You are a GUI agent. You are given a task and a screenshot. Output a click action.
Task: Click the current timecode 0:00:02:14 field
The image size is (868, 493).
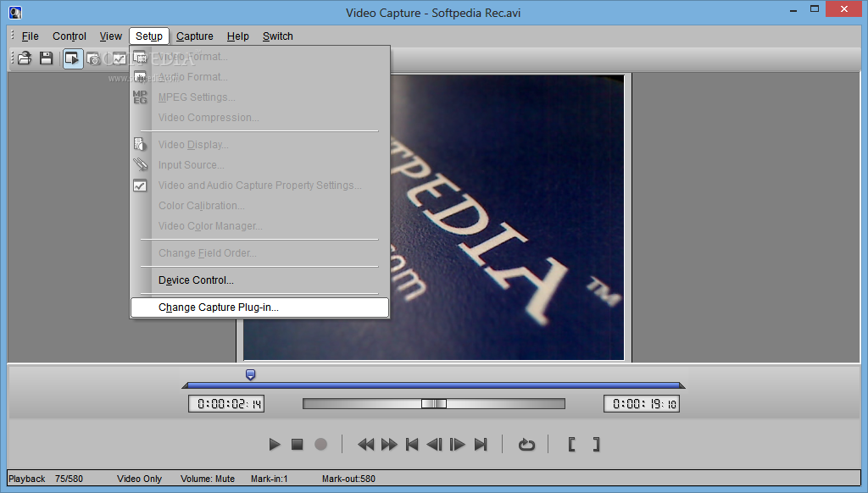226,404
